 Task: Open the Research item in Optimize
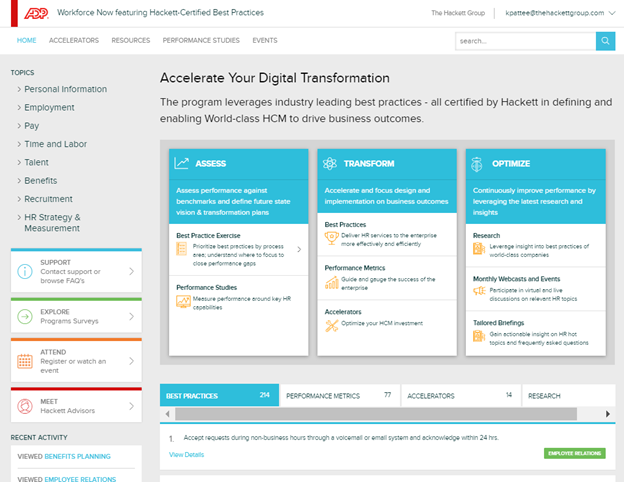click(536, 245)
